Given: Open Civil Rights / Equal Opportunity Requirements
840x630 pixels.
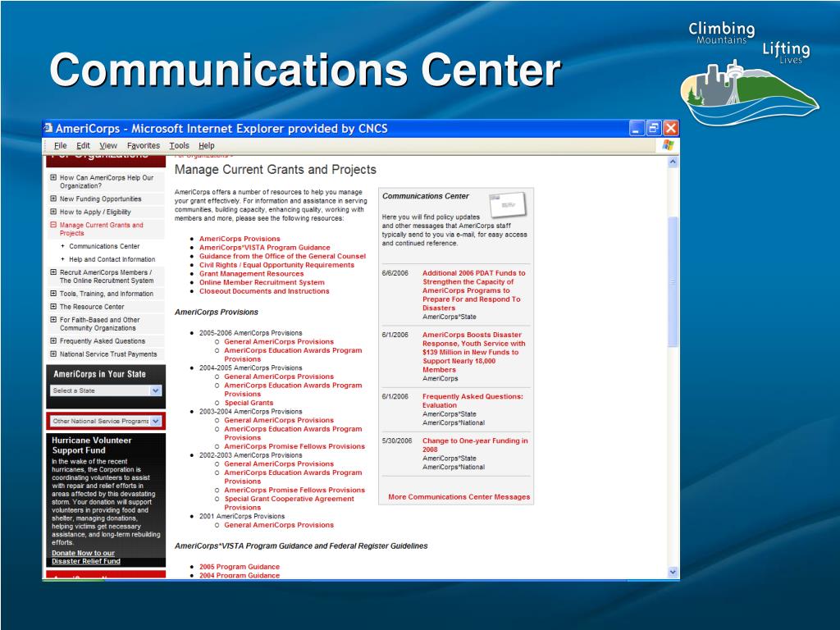Looking at the screenshot, I should click(276, 265).
